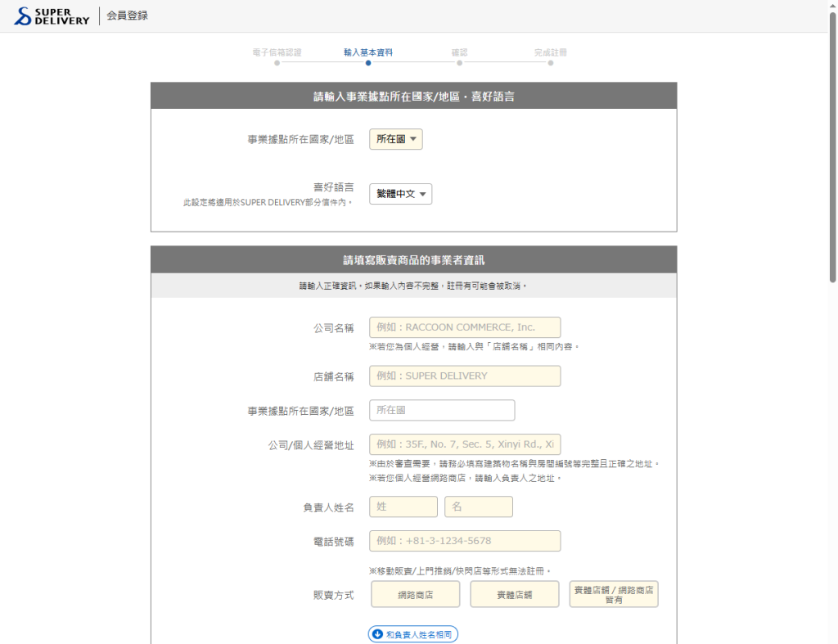
Task: Click the 和負責人姓名相同 button
Action: 412,634
